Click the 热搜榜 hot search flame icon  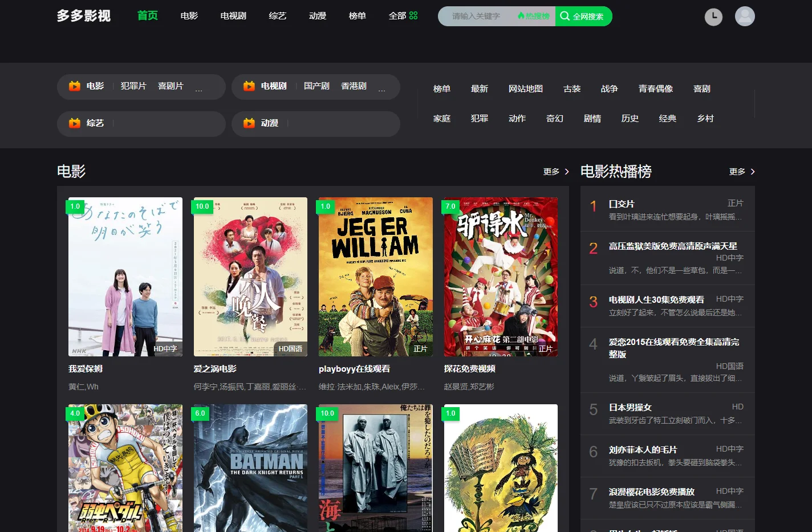pos(534,16)
